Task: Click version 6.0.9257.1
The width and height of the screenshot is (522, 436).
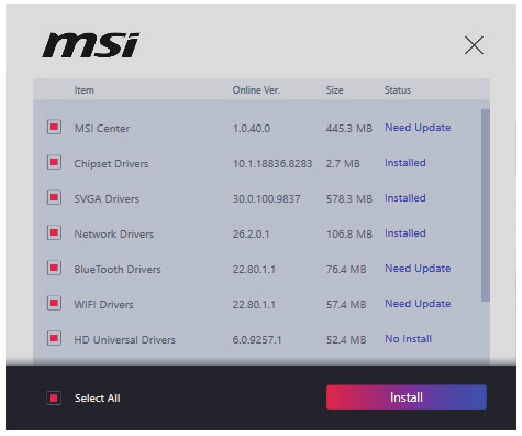Action: [257, 340]
